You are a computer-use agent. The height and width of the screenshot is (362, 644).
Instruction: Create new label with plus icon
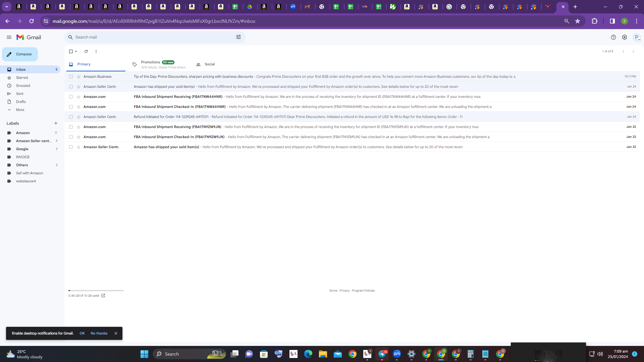[56, 123]
